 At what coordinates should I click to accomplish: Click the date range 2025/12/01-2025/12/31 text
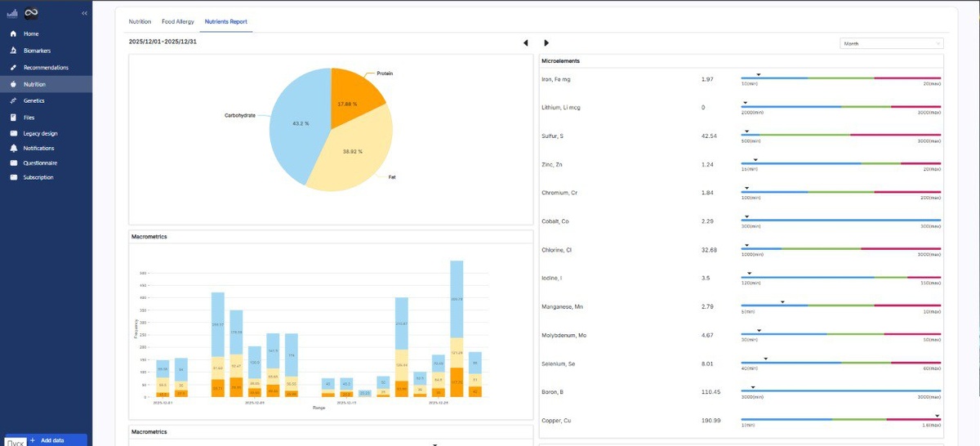(164, 42)
